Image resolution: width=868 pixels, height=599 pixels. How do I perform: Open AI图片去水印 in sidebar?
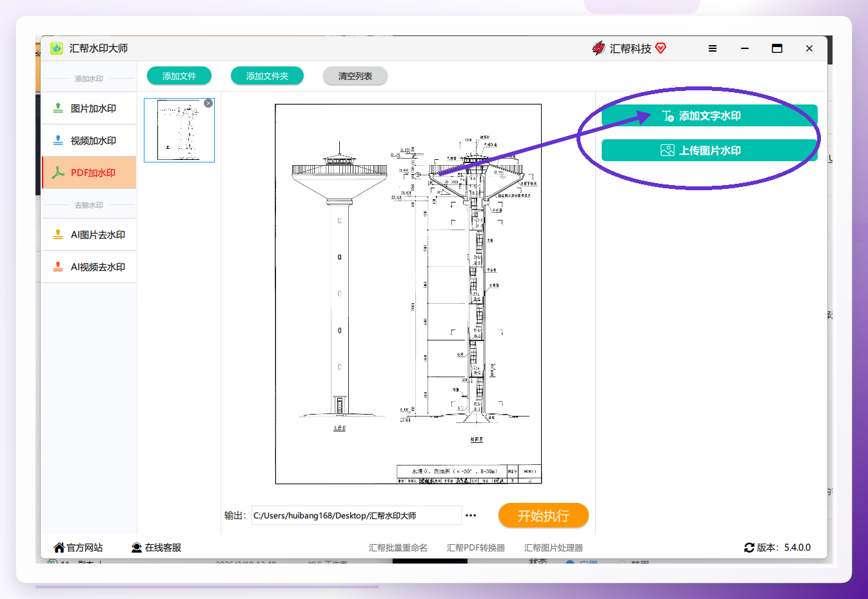coord(89,235)
